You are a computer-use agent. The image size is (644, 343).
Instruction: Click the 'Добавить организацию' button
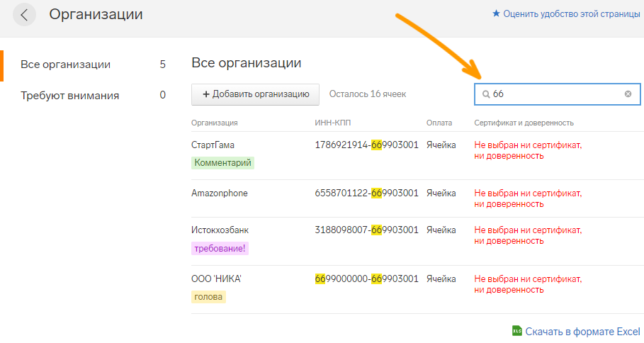(x=256, y=94)
